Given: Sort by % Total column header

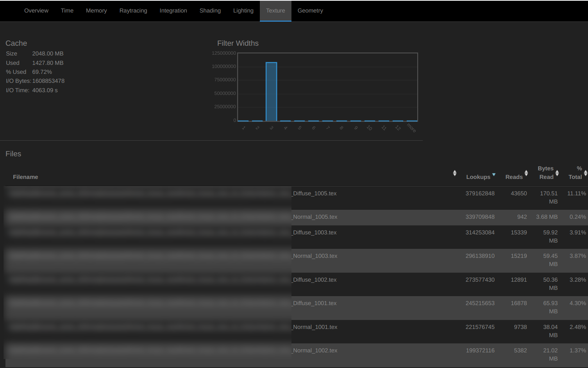Looking at the screenshot, I should 575,173.
